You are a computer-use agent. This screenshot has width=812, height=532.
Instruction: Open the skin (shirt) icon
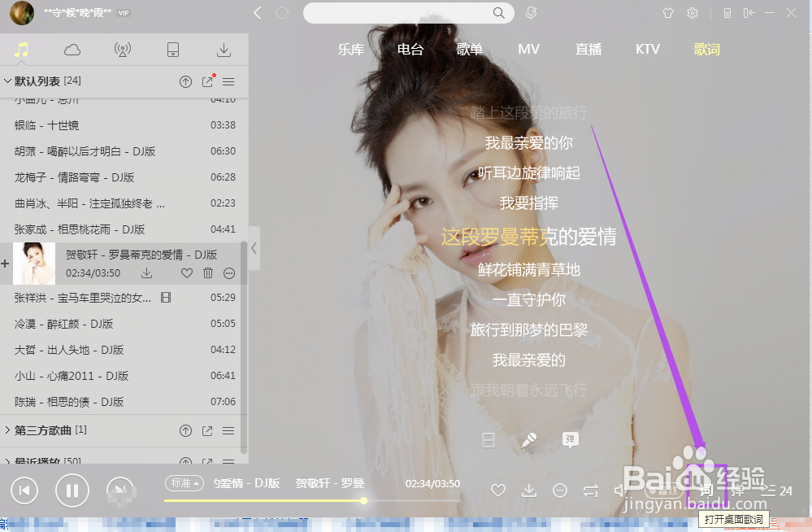pyautogui.click(x=668, y=13)
